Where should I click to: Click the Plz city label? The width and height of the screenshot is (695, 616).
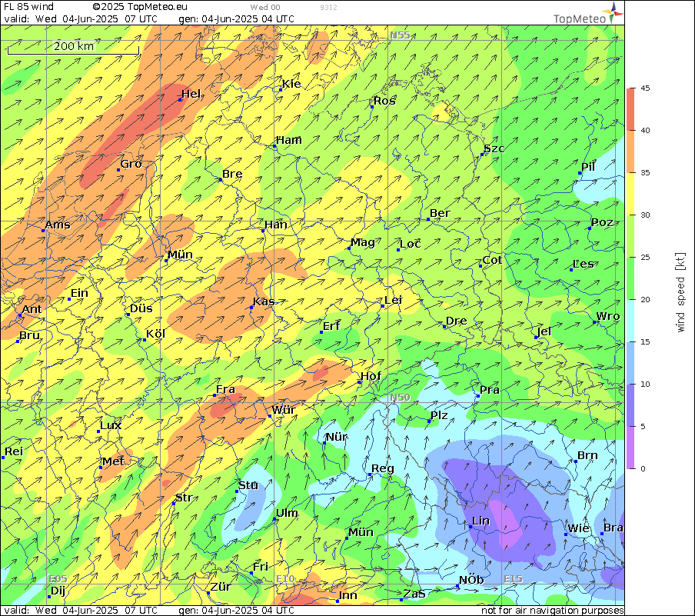439,415
